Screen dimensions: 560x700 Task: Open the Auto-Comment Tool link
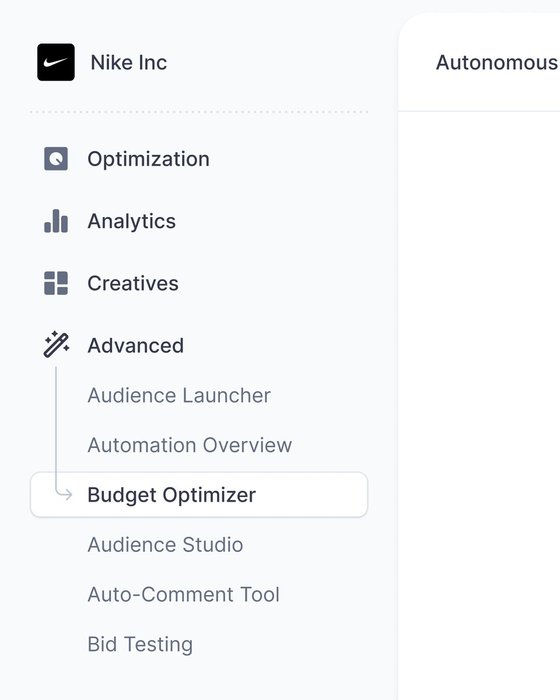[x=184, y=595]
